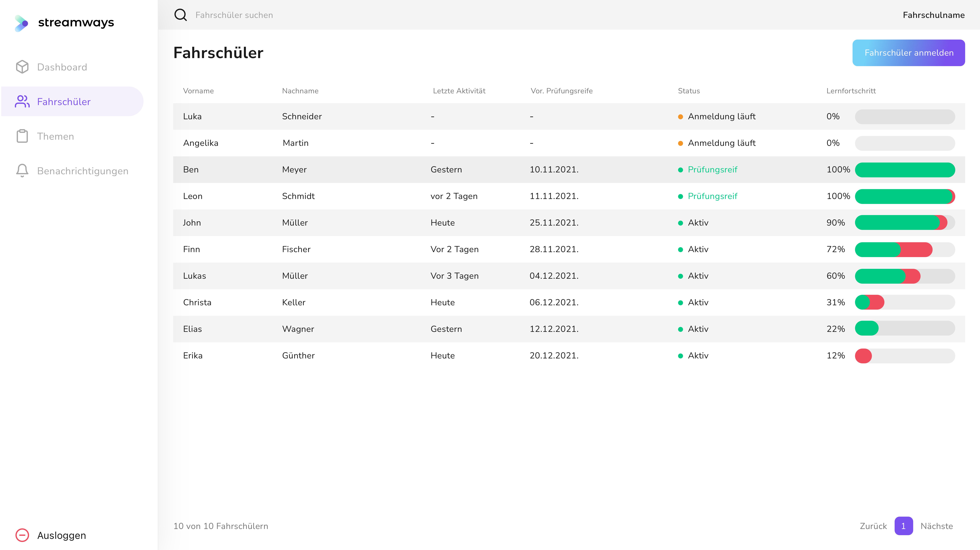Click the Fahrschüler people icon

(x=22, y=102)
